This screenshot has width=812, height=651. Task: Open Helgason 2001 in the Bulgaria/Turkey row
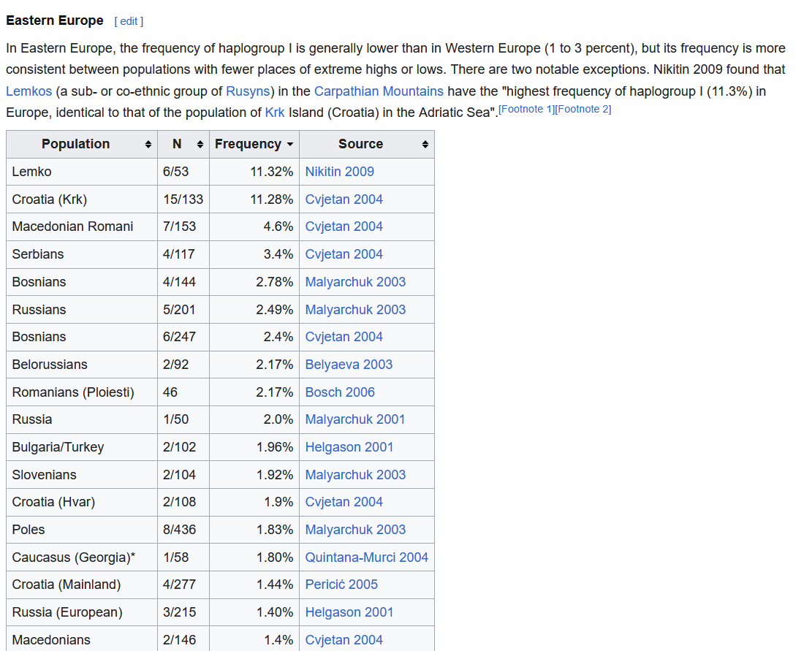[x=349, y=447]
